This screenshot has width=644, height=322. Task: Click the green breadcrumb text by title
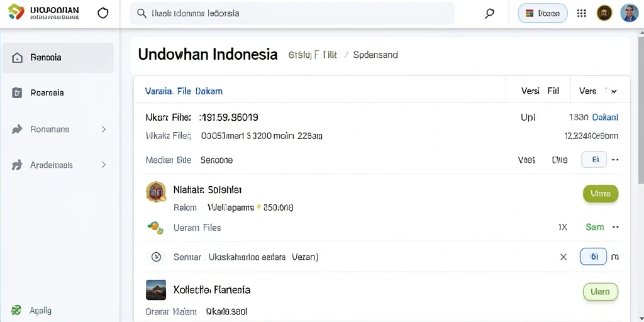[313, 55]
